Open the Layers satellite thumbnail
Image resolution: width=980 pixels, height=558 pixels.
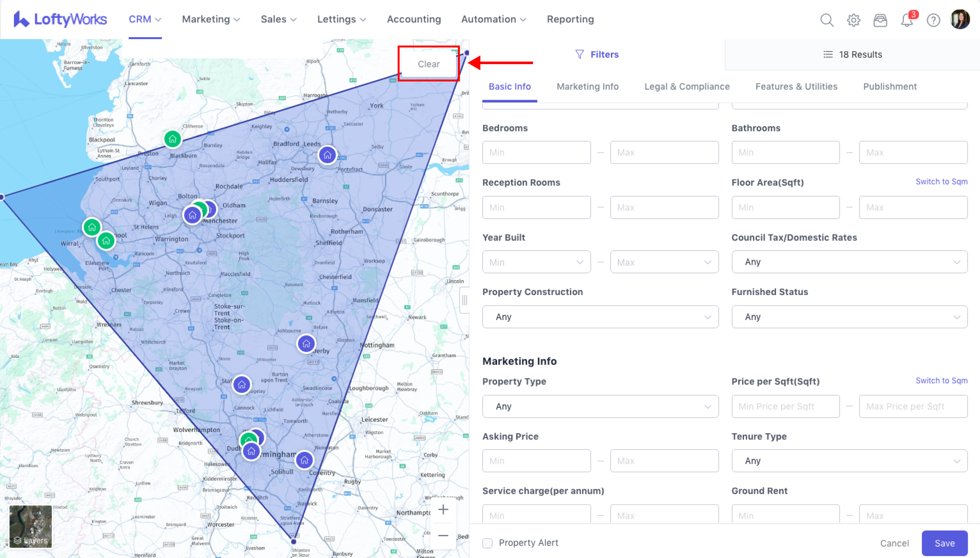click(30, 526)
